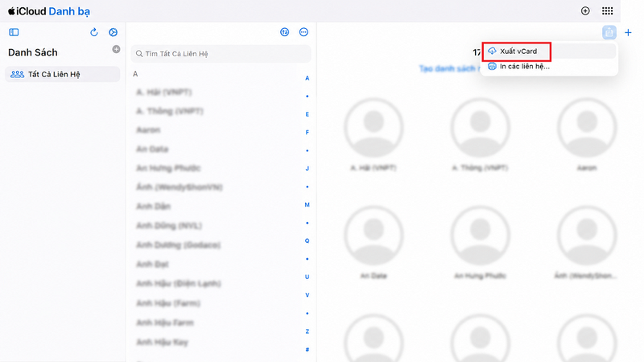
Task: Open An Data avatar card
Action: [374, 236]
